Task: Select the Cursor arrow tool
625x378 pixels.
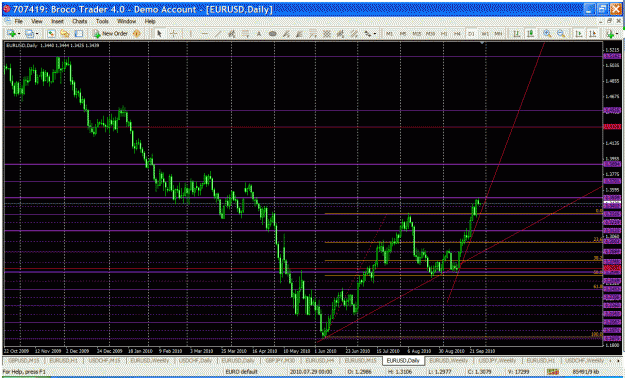Action: (159, 34)
